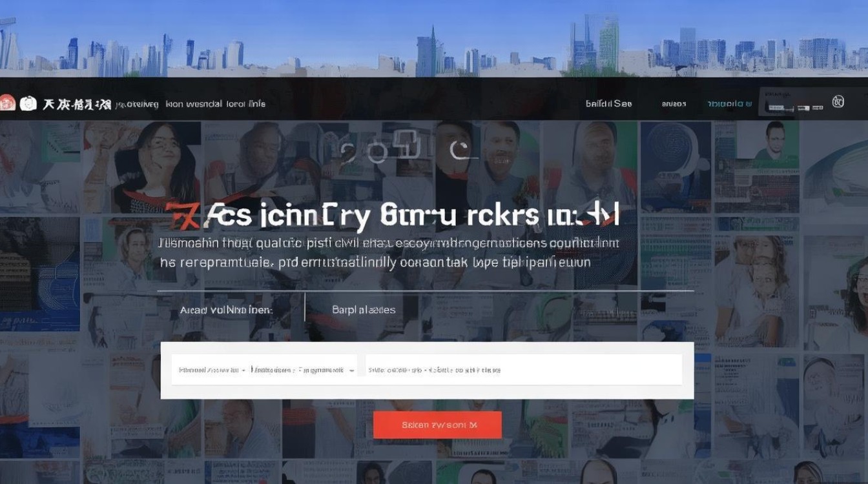Select the left tab above the search panel
The height and width of the screenshot is (484, 868).
tap(226, 310)
